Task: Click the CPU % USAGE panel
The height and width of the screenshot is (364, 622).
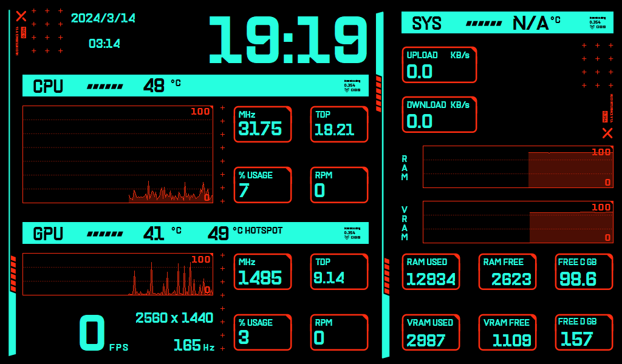Action: [262, 185]
